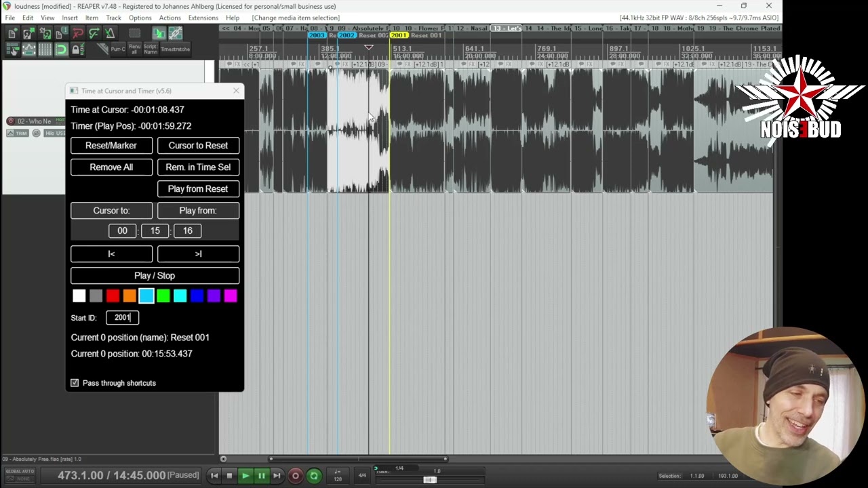The width and height of the screenshot is (868, 488).
Task: Click the Renu all toolbar button
Action: click(134, 49)
